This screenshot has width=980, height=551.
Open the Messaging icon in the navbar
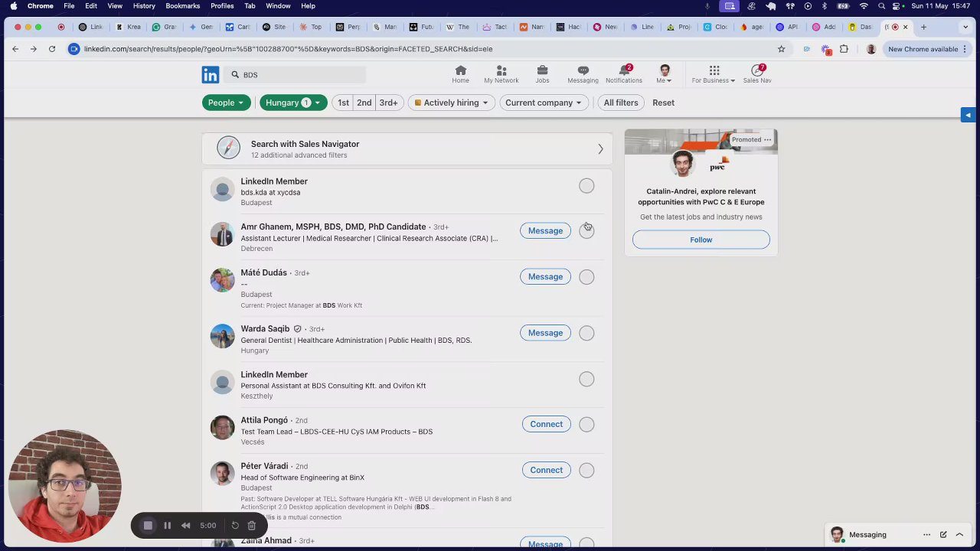(x=583, y=74)
